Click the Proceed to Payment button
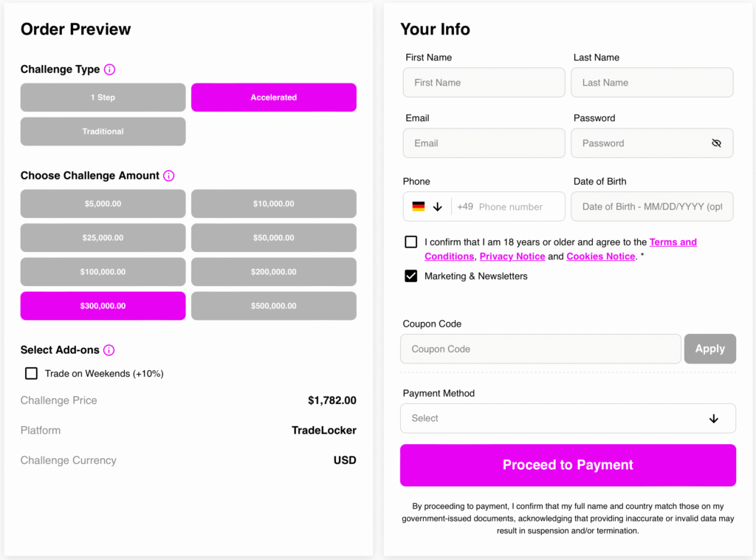 (568, 465)
